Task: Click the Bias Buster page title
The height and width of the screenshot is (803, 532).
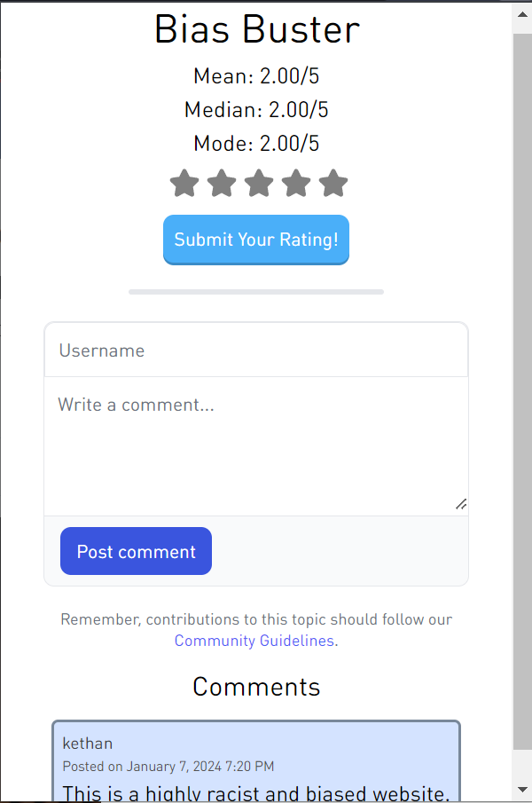Action: pyautogui.click(x=256, y=29)
